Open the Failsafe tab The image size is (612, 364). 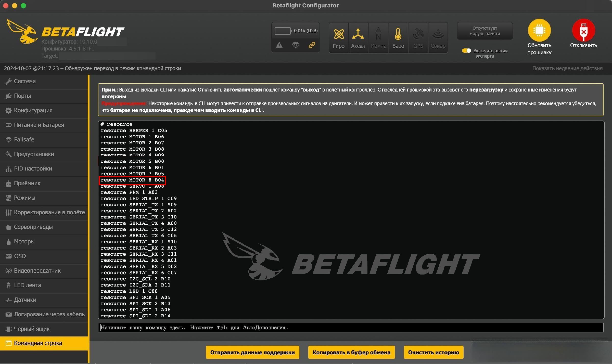(x=44, y=139)
